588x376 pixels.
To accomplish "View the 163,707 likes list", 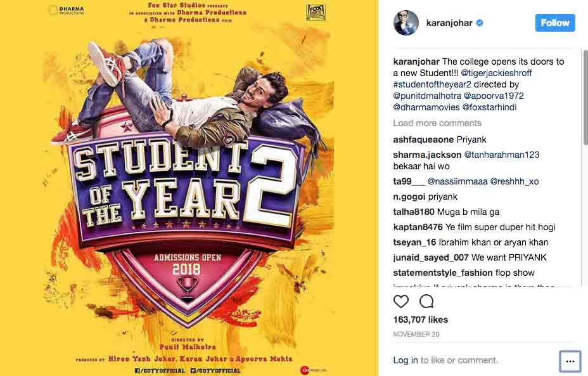I will [420, 320].
